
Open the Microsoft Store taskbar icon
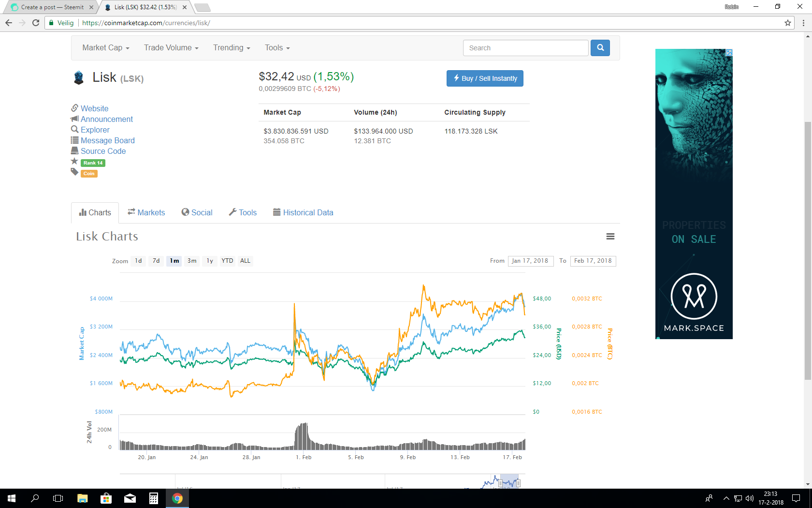click(x=106, y=498)
